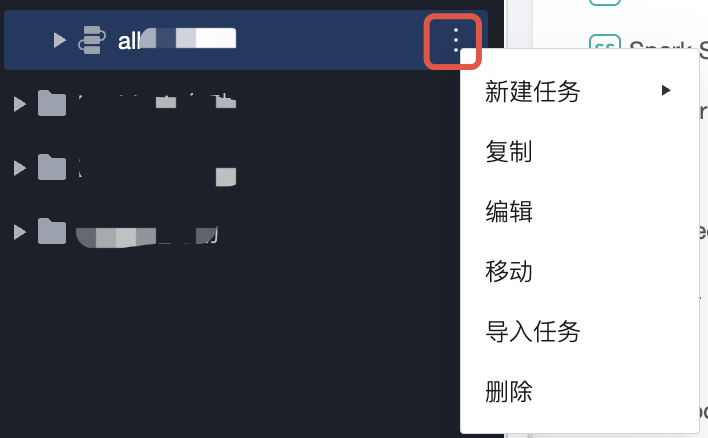Expand the all workflow tree node
Viewport: 708px width, 438px height.
pyautogui.click(x=60, y=40)
